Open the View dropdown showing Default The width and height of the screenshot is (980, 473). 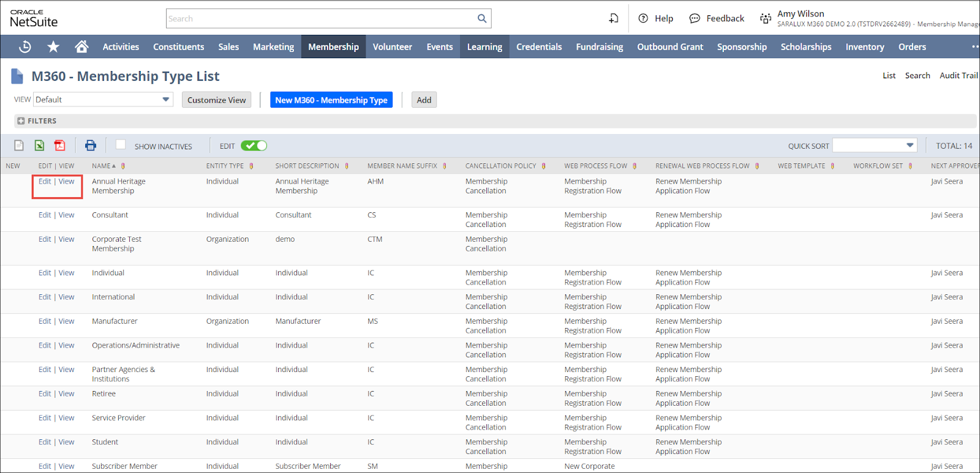click(103, 100)
